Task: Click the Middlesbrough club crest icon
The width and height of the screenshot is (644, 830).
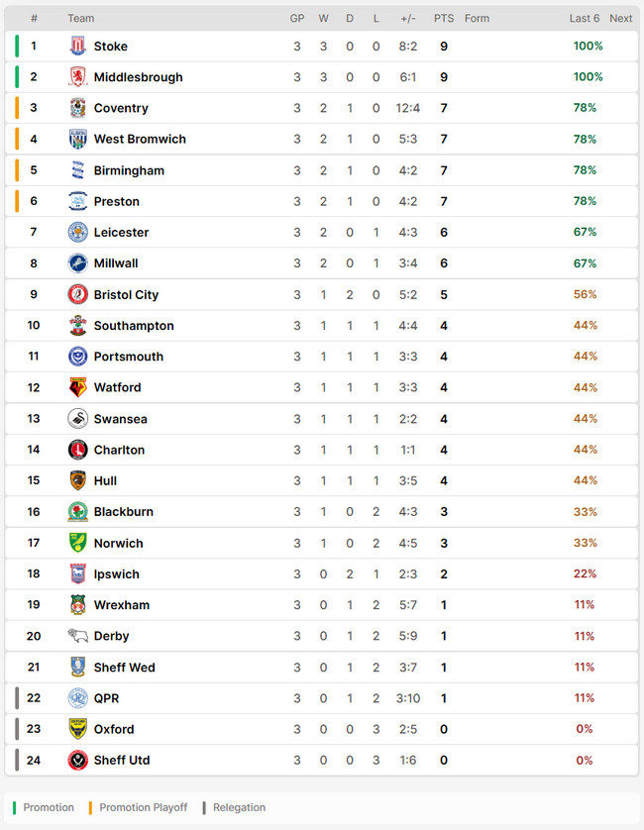Action: 77,77
